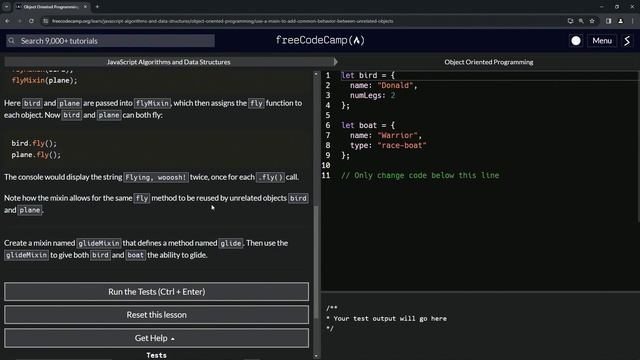Open the Menu button
The image size is (640, 360).
pyautogui.click(x=602, y=40)
